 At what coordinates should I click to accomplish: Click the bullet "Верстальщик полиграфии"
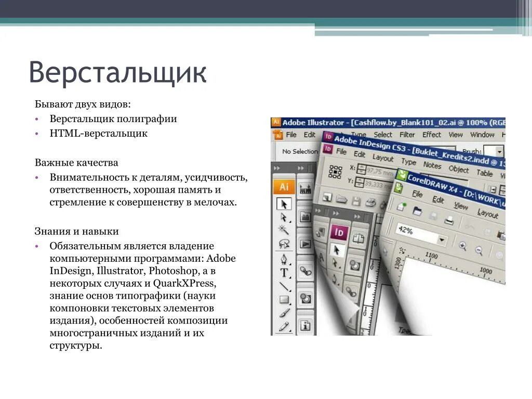click(113, 119)
